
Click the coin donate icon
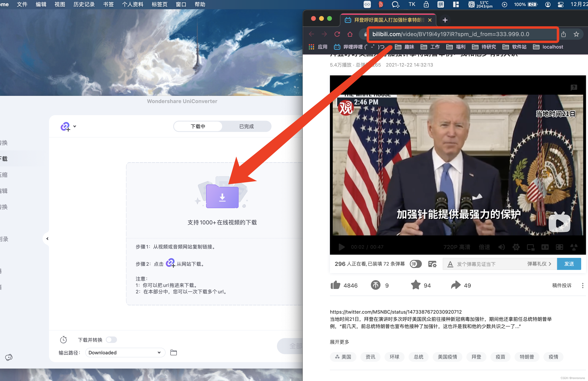(375, 285)
